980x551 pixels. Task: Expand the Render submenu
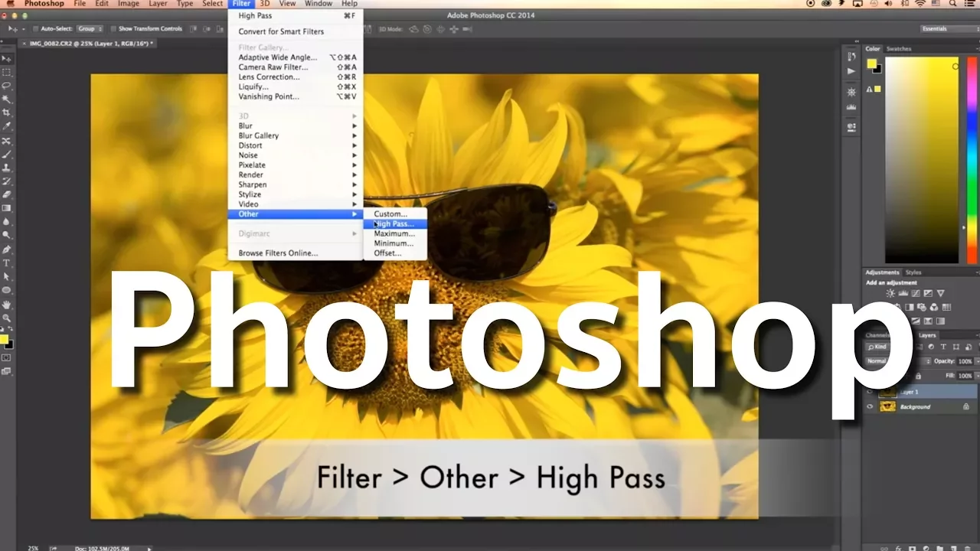tap(296, 174)
